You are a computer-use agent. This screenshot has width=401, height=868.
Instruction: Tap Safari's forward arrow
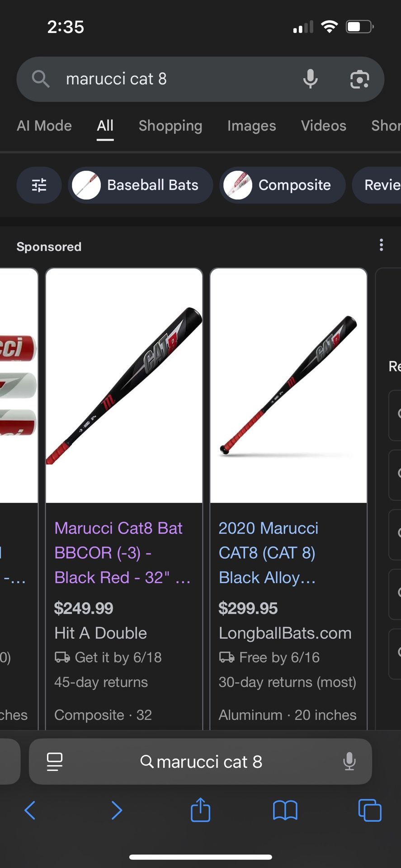(116, 810)
